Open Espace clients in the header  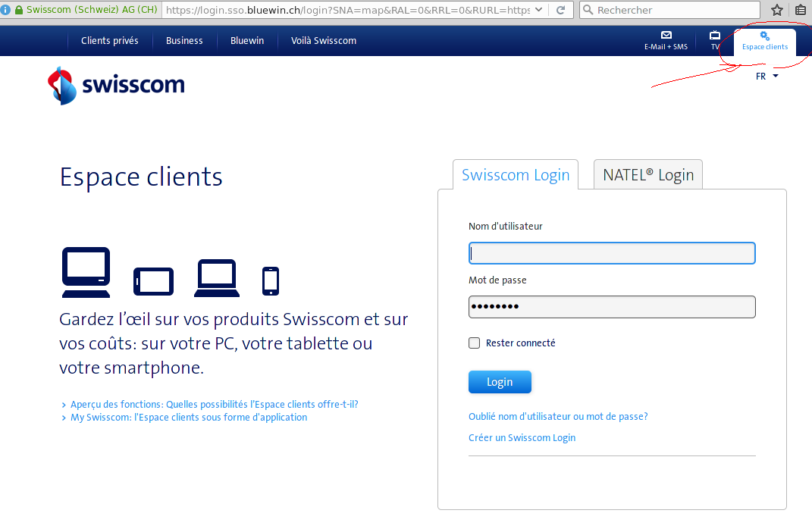click(764, 41)
